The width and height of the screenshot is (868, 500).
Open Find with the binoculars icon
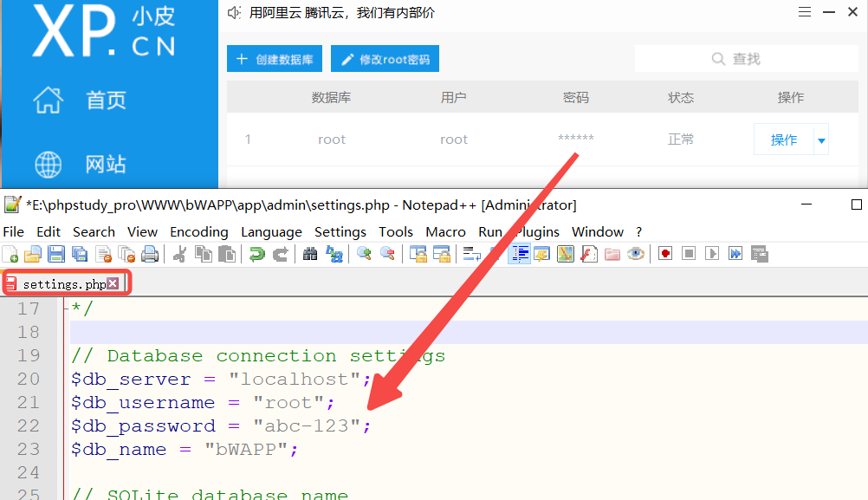pyautogui.click(x=311, y=253)
